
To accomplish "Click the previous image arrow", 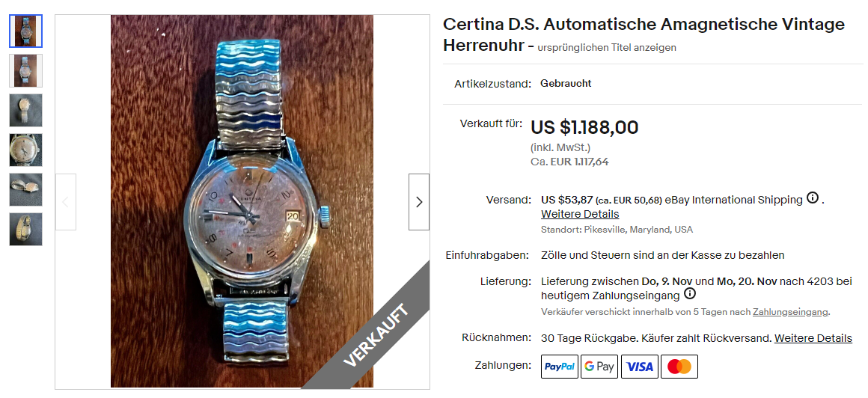I will pyautogui.click(x=66, y=202).
